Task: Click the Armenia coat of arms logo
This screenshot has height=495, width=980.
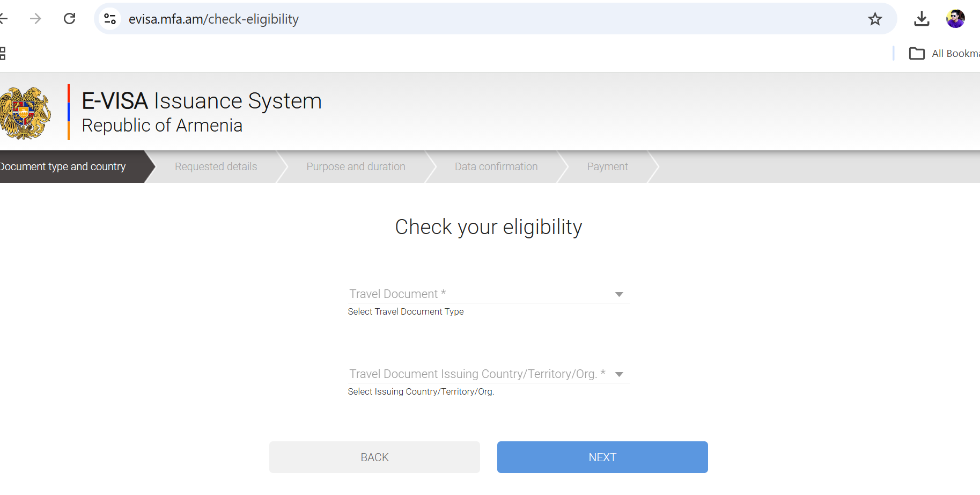Action: tap(25, 113)
